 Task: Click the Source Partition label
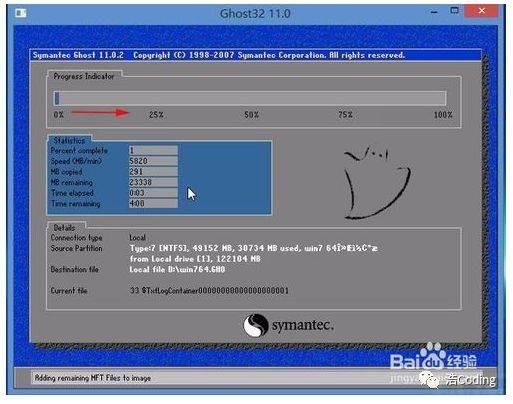pos(77,248)
